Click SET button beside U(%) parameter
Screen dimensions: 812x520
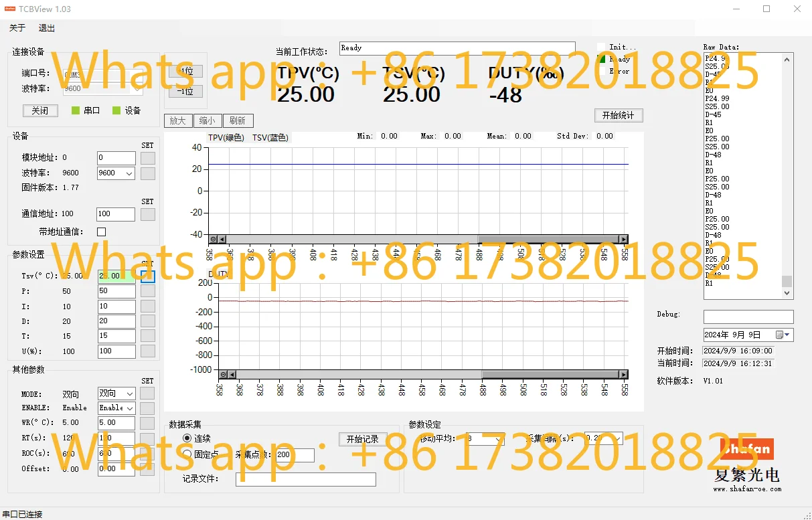coord(148,351)
